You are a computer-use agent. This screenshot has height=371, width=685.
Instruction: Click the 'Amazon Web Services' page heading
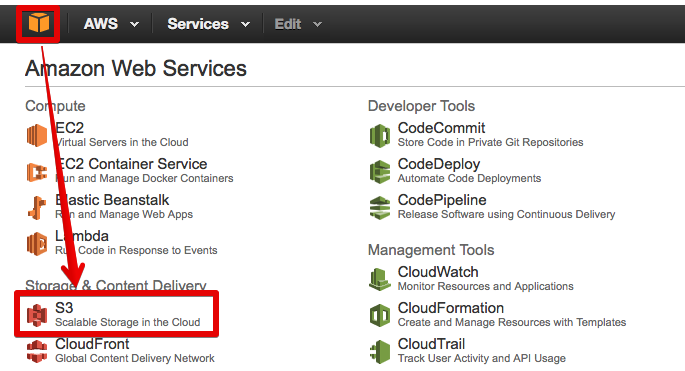pos(136,69)
